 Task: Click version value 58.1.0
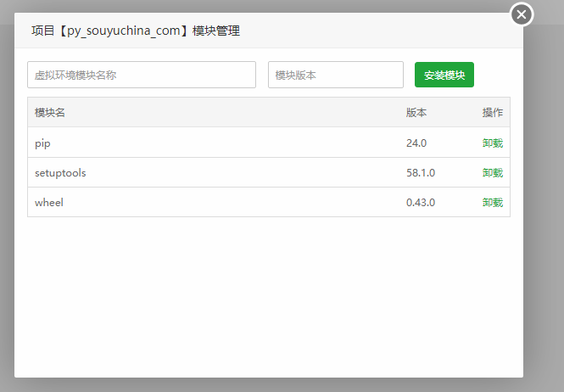421,173
